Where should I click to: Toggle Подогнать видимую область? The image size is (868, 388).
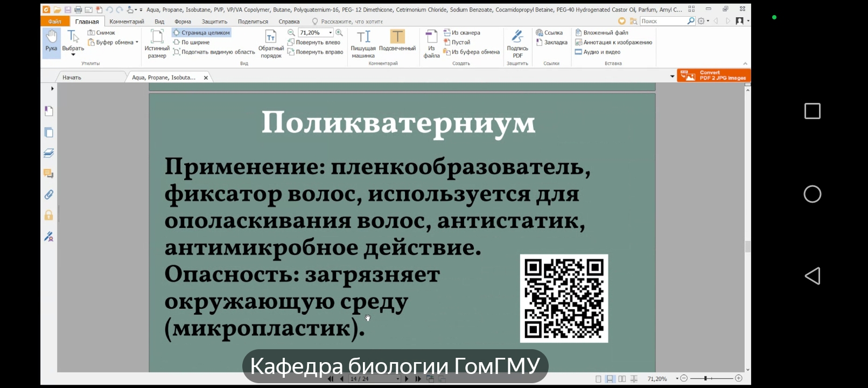click(214, 52)
